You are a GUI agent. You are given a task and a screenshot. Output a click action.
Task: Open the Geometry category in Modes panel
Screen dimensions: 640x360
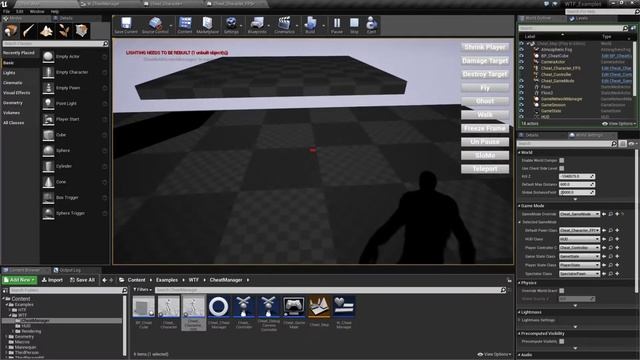pyautogui.click(x=20, y=103)
